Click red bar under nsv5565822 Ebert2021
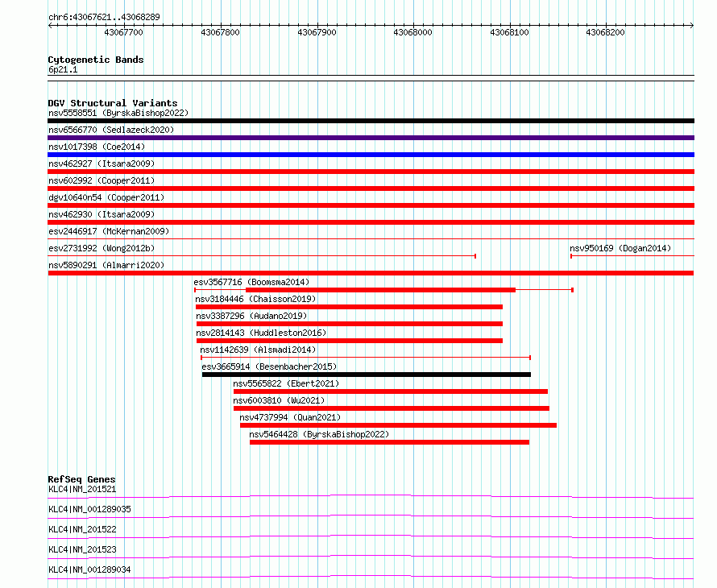This screenshot has height=588, width=717. coord(391,391)
